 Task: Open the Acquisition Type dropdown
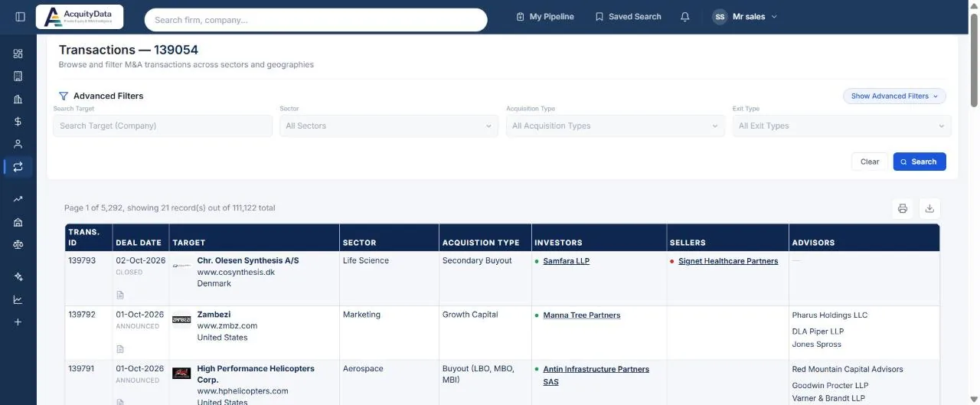click(x=616, y=126)
